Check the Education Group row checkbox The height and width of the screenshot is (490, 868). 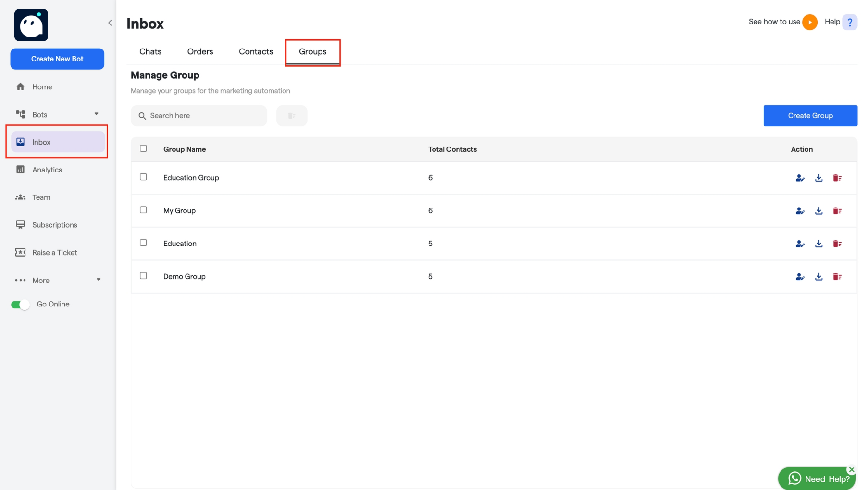coord(143,177)
